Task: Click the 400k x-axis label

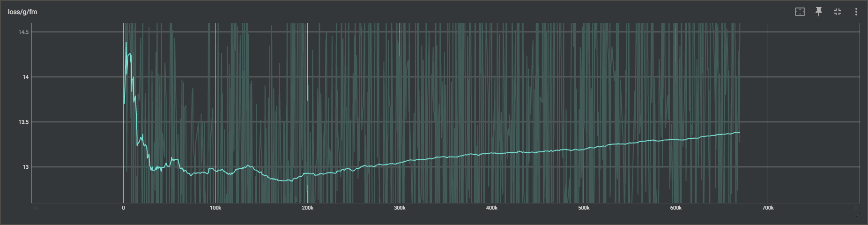Action: tap(491, 208)
